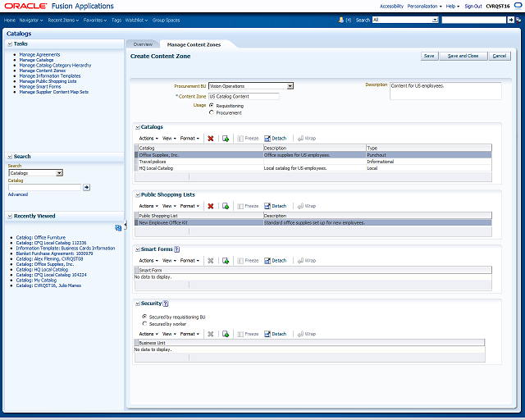This screenshot has height=420, width=525.
Task: Click Freeze in the Catalogs toolbar
Action: [x=248, y=139]
